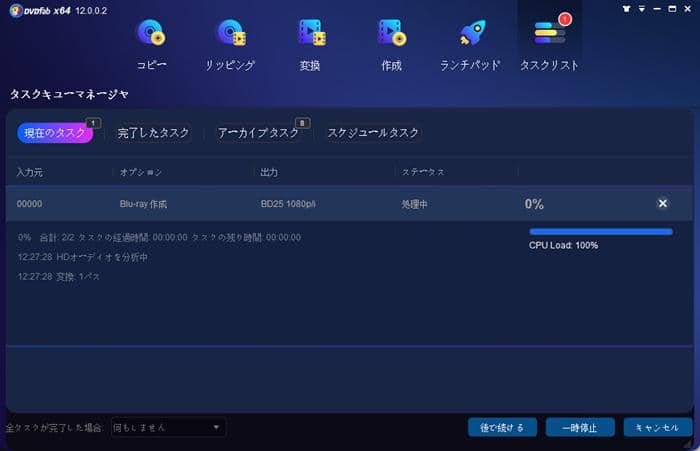Switch to the 現在のタスク tab

pos(55,133)
